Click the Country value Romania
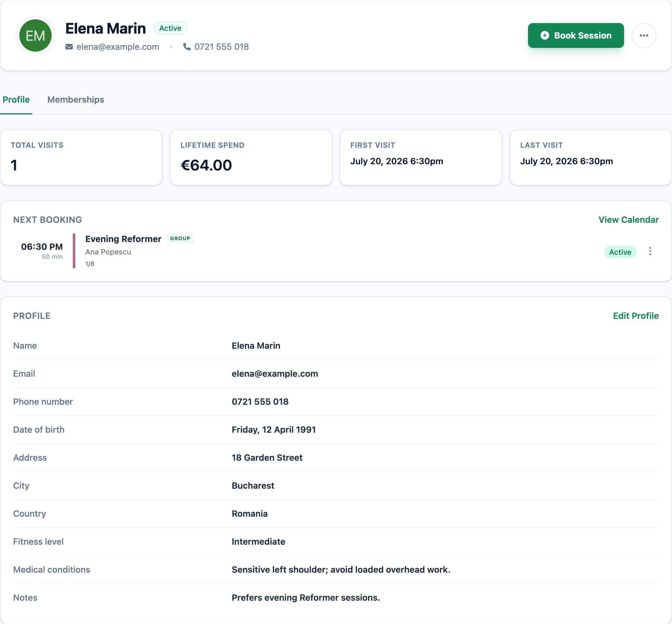This screenshot has height=624, width=672. (250, 514)
